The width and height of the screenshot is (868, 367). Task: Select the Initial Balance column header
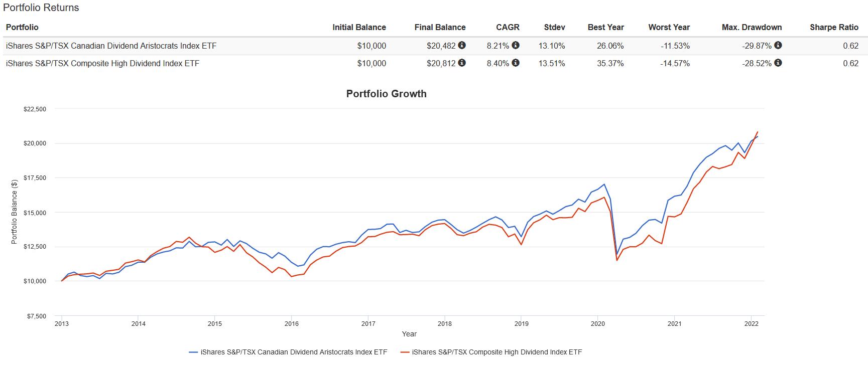tap(359, 27)
